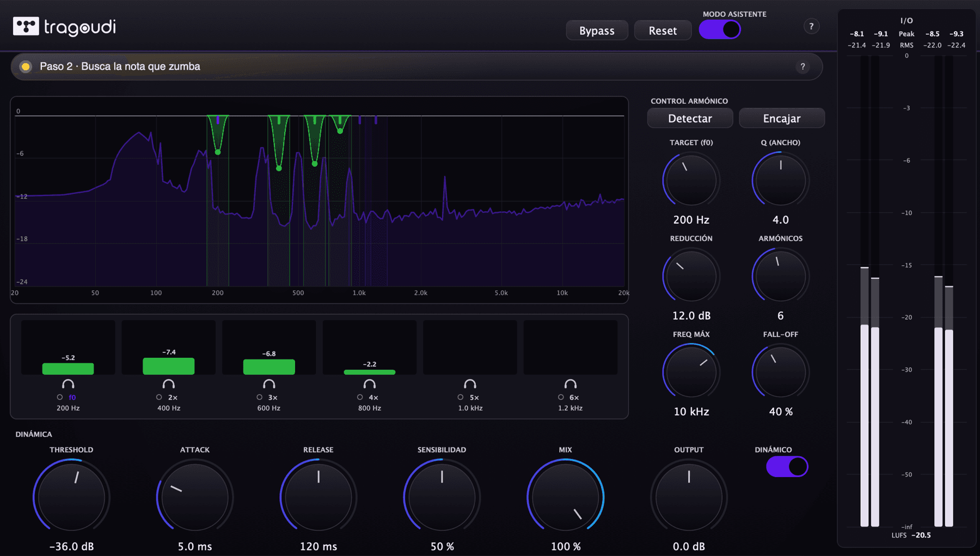Click the 200 Hz target value
This screenshot has width=980, height=556.
(691, 220)
